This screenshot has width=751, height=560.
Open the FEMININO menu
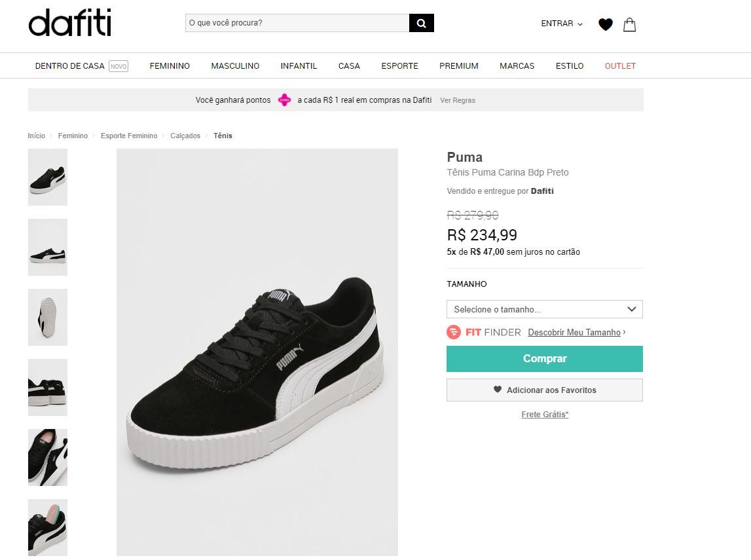(170, 66)
